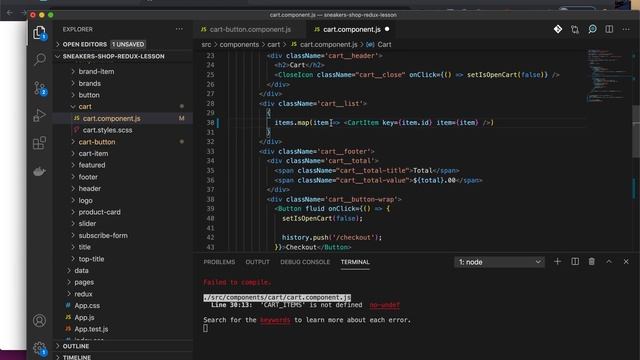Expand the TIMELINE section
The image size is (640, 360).
pos(122,357)
